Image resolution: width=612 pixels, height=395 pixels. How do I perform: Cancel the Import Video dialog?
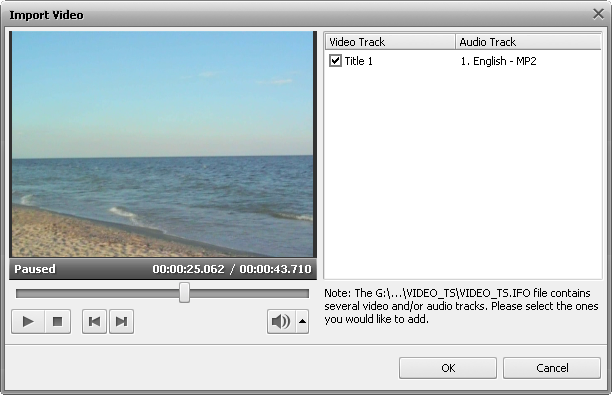tap(552, 368)
